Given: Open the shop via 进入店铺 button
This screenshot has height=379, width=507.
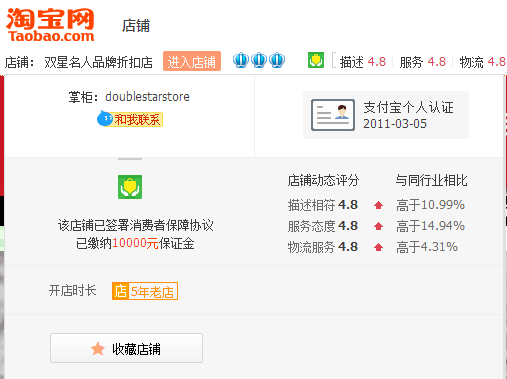Looking at the screenshot, I should (192, 61).
